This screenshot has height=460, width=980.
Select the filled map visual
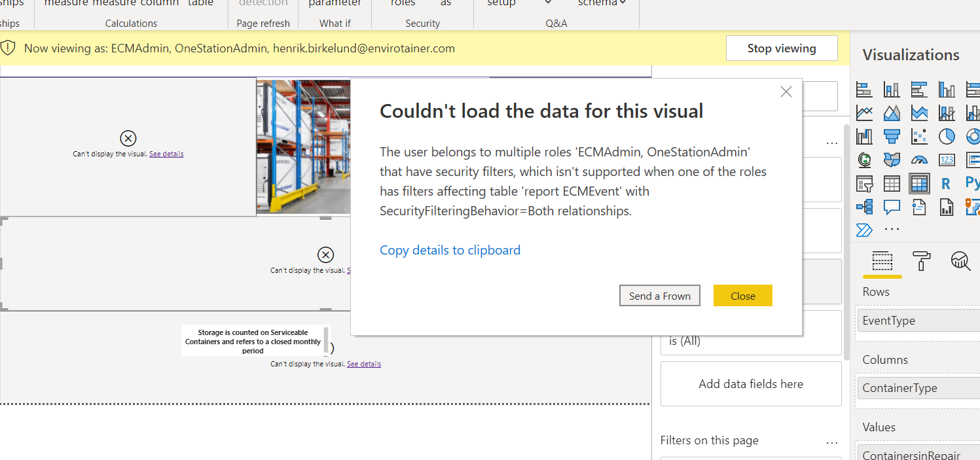[892, 160]
